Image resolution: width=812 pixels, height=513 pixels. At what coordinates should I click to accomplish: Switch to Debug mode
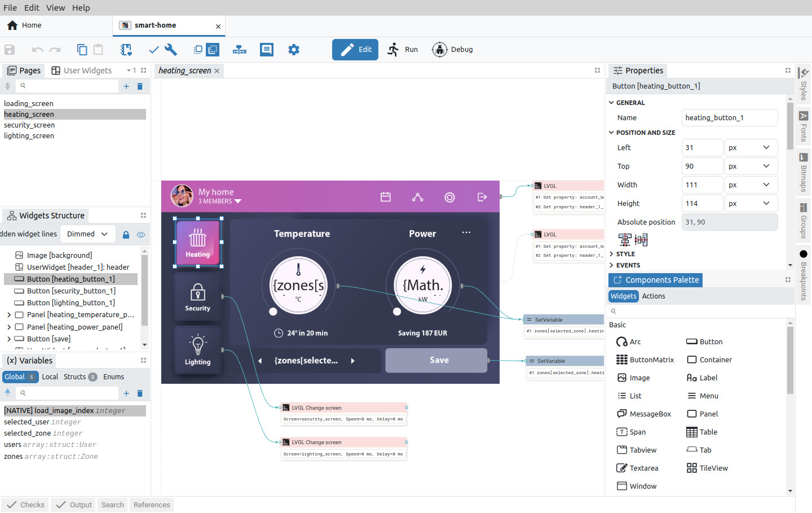click(452, 50)
